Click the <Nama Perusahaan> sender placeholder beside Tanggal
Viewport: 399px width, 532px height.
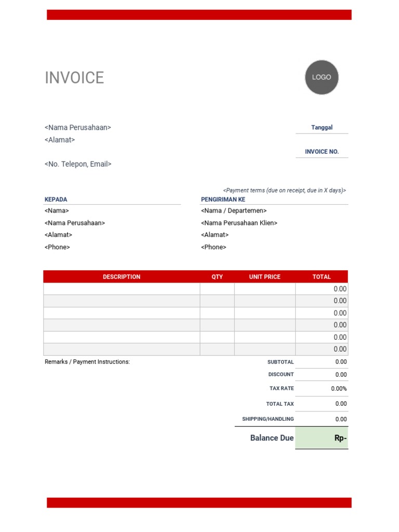coord(78,128)
